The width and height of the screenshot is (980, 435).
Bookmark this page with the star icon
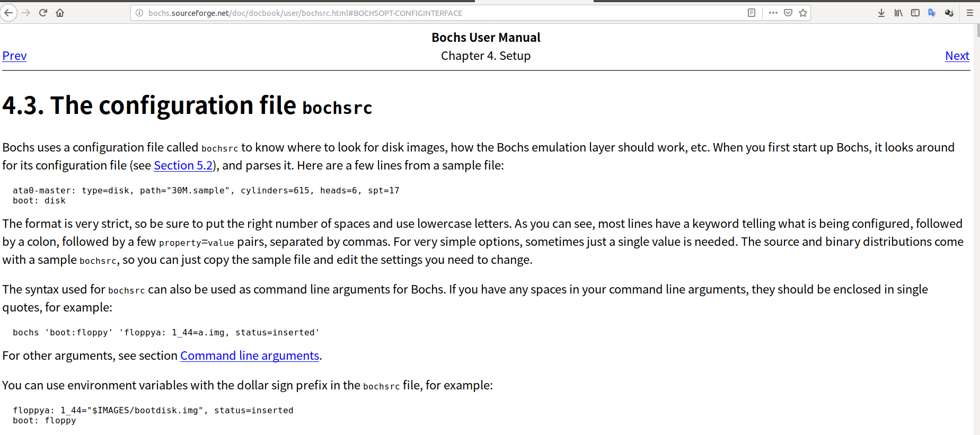[803, 13]
